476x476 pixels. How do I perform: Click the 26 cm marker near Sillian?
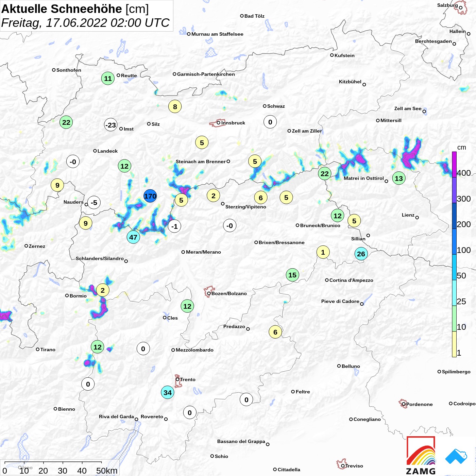(361, 254)
